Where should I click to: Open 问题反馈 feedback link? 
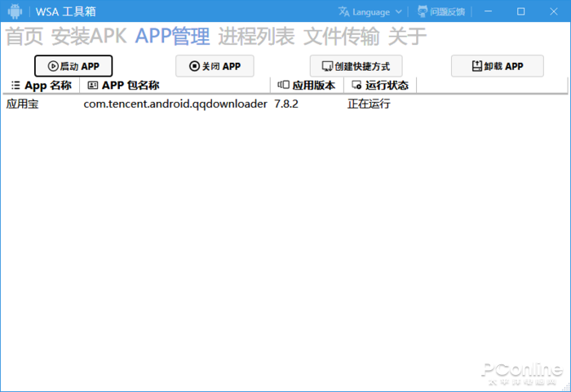441,11
